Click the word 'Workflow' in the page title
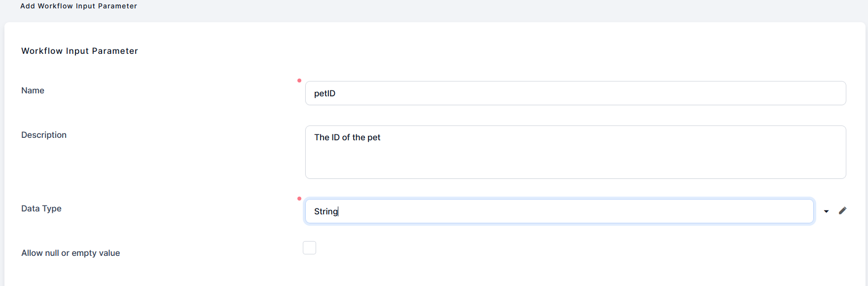 point(55,6)
